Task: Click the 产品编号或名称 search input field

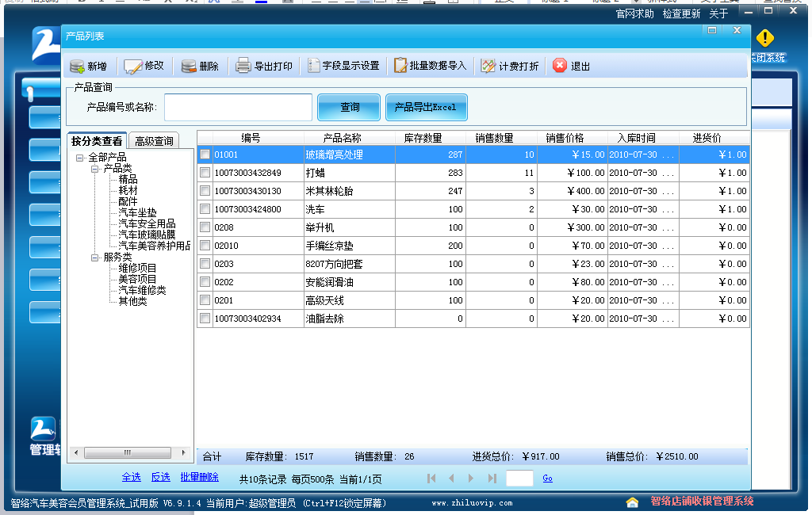Action: click(238, 108)
